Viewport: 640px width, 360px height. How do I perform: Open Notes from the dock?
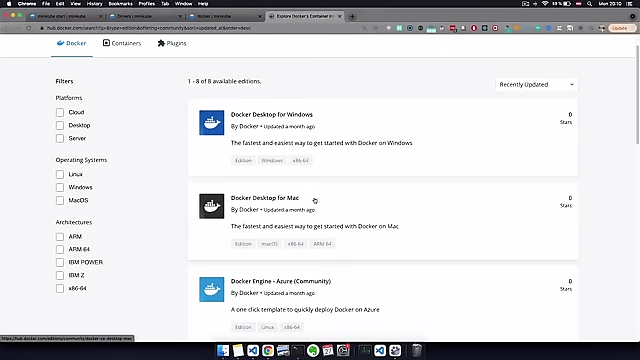(238, 350)
